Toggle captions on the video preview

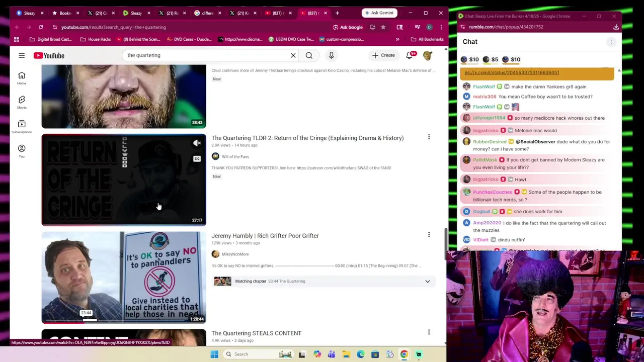(197, 159)
